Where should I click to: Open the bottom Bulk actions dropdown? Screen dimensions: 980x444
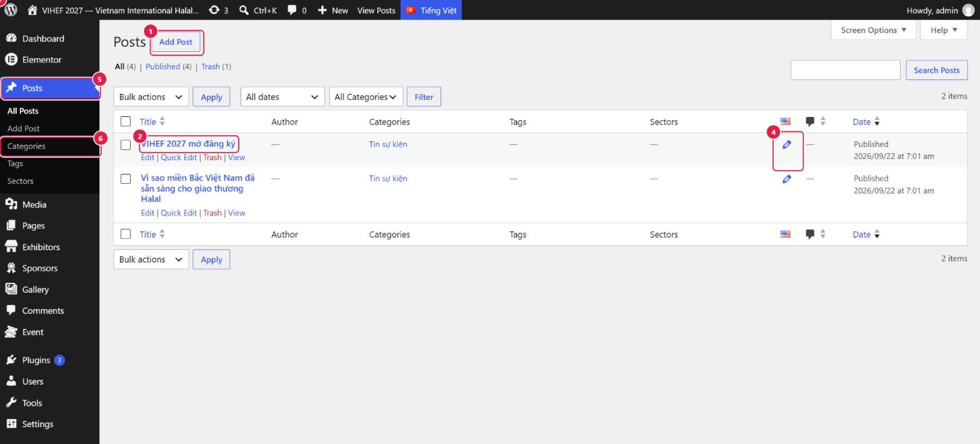point(151,260)
